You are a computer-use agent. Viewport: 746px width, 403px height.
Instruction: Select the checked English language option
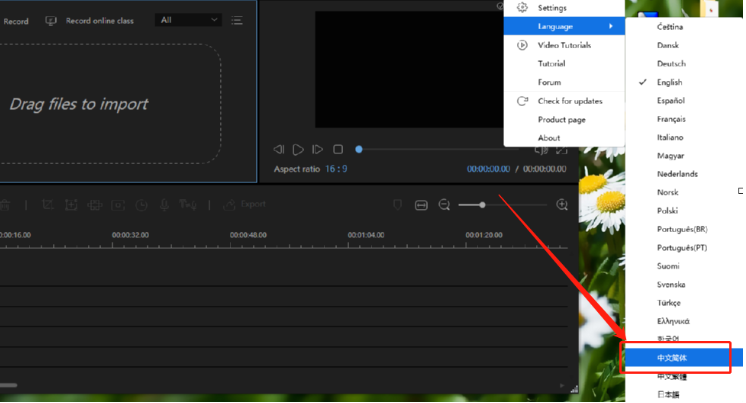pos(670,82)
